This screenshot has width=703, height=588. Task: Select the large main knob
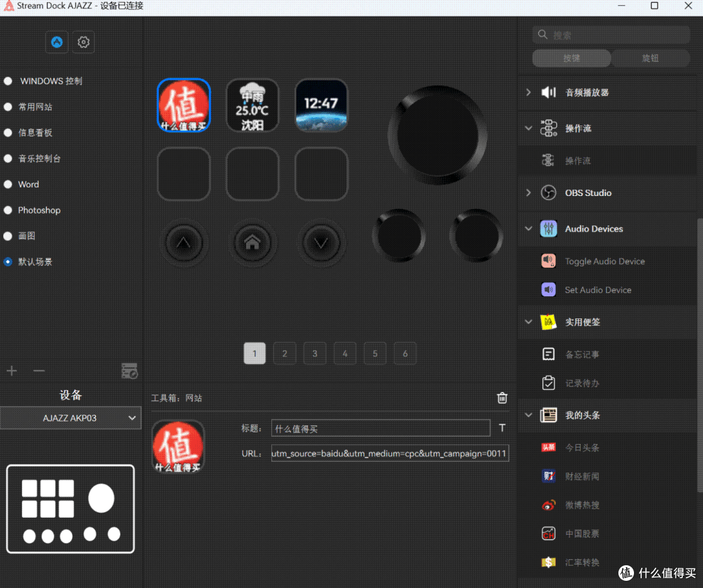(437, 135)
